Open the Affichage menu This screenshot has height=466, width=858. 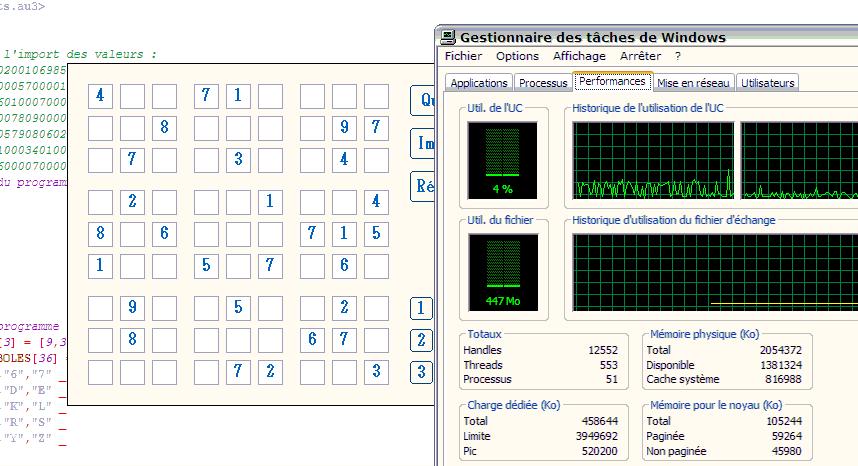pyautogui.click(x=579, y=57)
